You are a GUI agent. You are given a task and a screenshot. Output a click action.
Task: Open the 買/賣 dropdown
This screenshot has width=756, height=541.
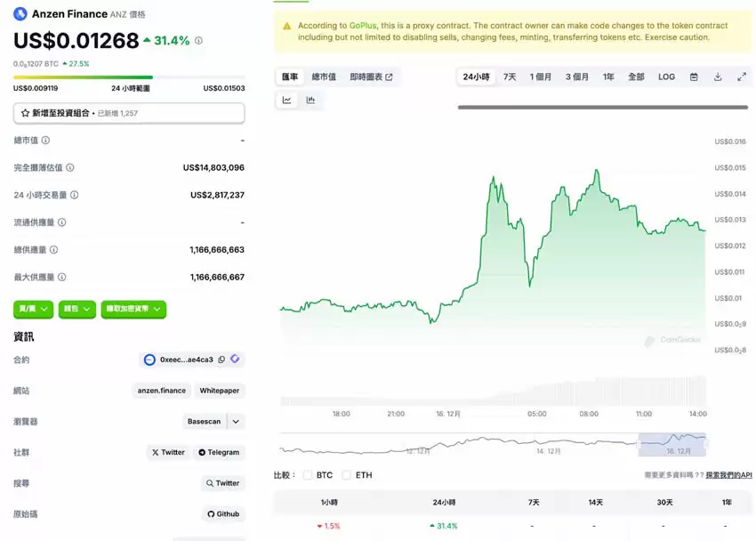tap(32, 309)
